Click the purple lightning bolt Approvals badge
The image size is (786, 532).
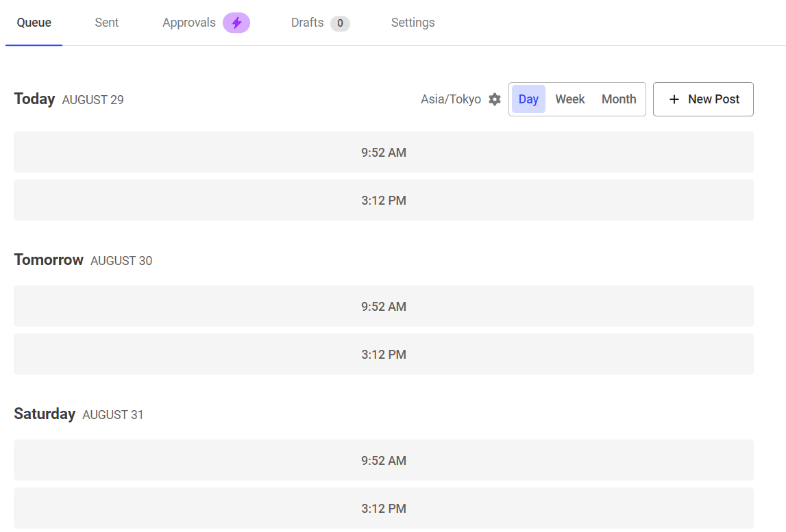point(236,23)
